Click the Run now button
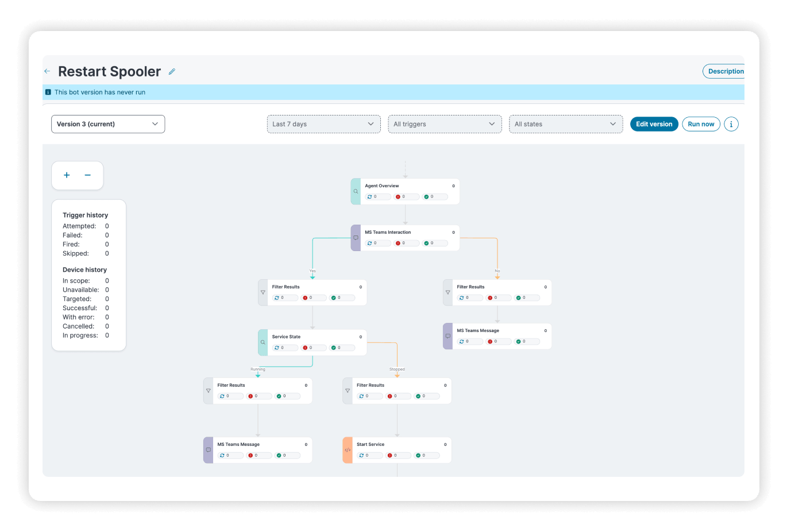This screenshot has height=532, width=787. 701,124
